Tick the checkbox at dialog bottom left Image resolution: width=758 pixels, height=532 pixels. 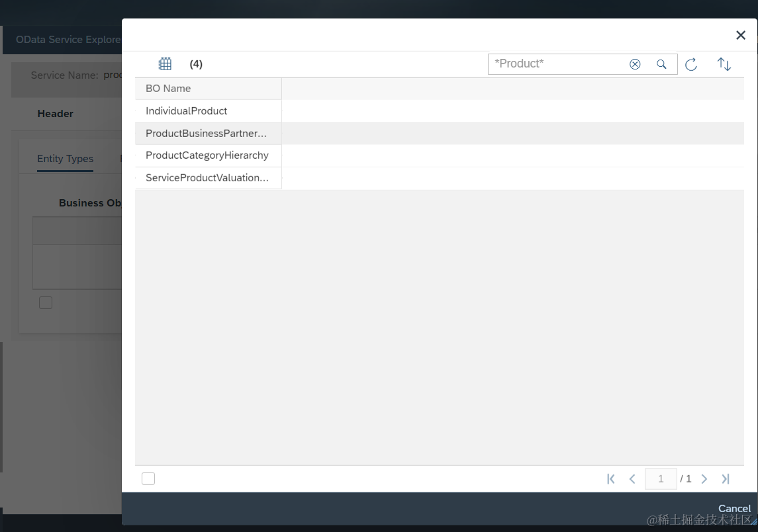pos(148,479)
